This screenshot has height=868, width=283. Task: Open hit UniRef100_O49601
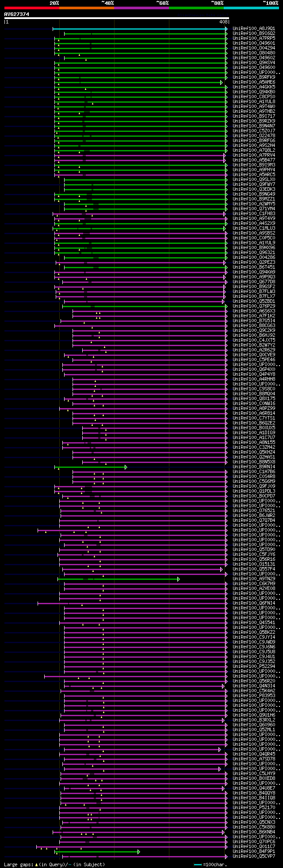(x=254, y=43)
